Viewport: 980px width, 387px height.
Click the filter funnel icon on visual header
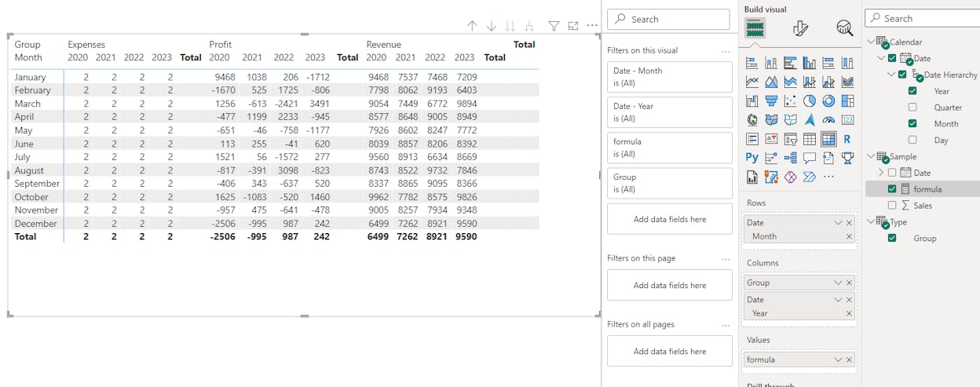[554, 26]
